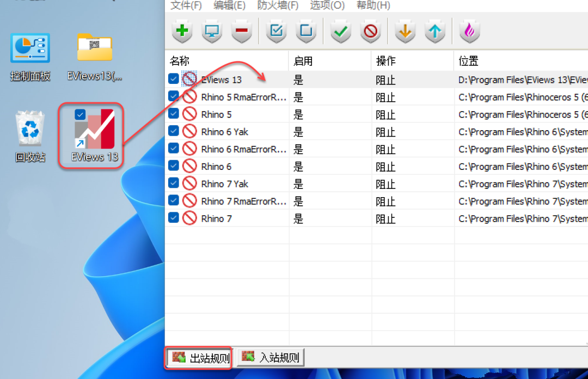Screen dimensions: 588x379
Task: Select the Rhino 7 RmaErrorR... rule name
Action: pyautogui.click(x=244, y=201)
